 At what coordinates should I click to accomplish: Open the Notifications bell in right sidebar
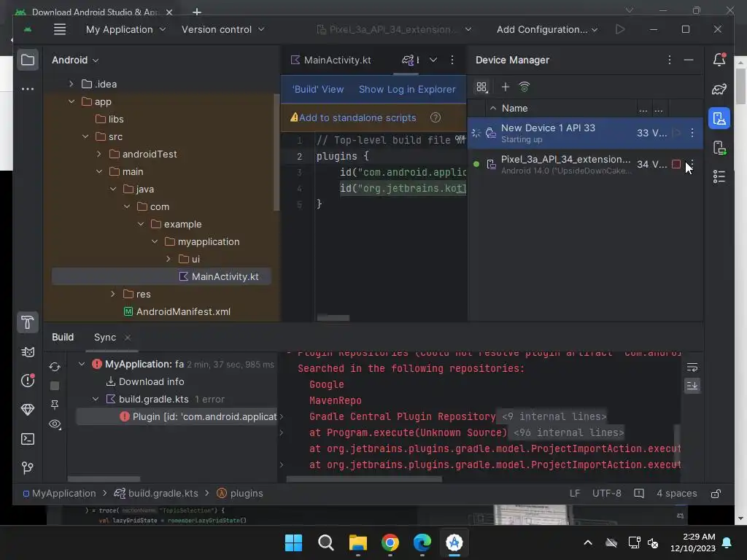tap(719, 60)
